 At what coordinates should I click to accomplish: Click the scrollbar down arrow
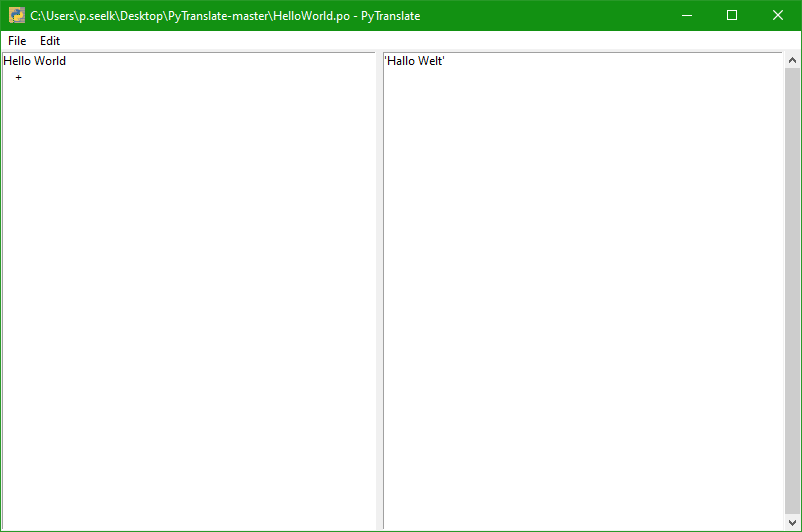pyautogui.click(x=792, y=522)
